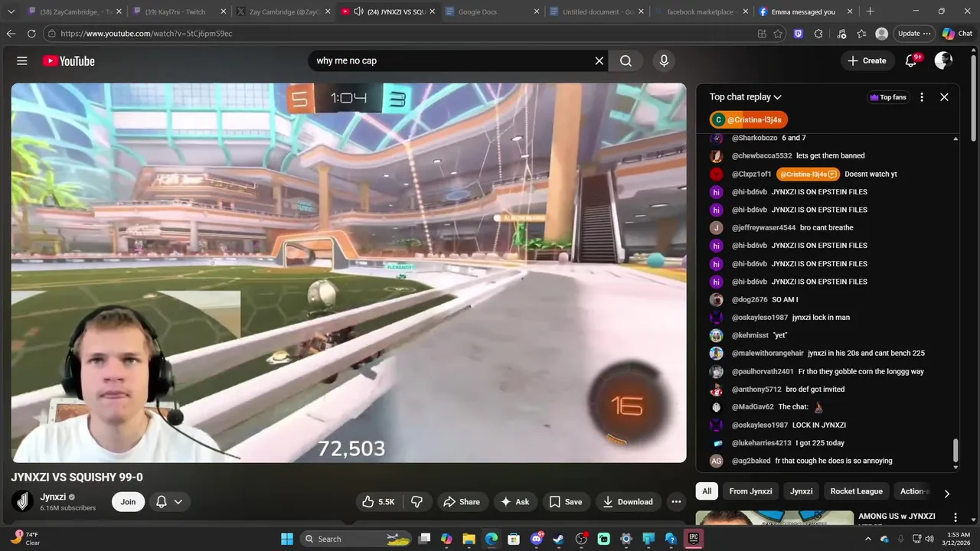The width and height of the screenshot is (980, 551).
Task: Open Edge media control icon
Action: coord(841,34)
